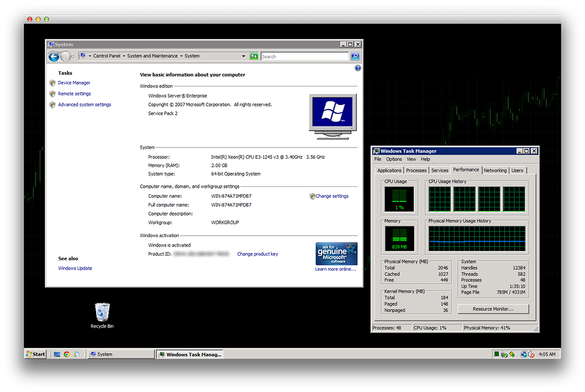Open help via blue question mark icon
The height and width of the screenshot is (392, 585).
[x=358, y=68]
